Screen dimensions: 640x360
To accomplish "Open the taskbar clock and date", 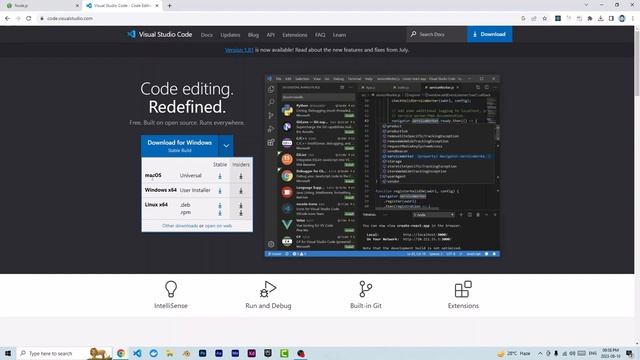I will 610,353.
